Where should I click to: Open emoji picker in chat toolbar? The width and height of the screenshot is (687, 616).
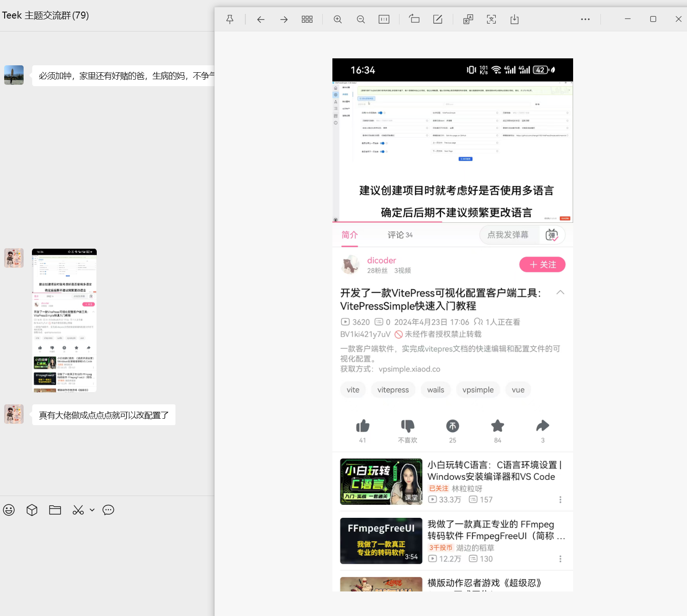[x=9, y=510]
